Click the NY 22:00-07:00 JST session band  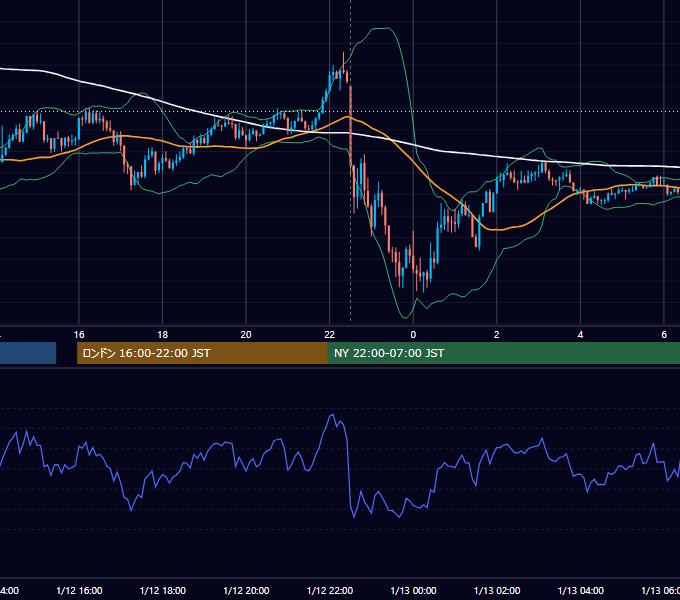click(504, 353)
